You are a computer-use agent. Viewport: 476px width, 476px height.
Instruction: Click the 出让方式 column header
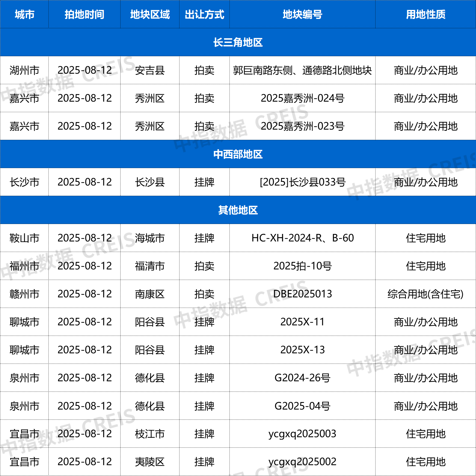point(204,14)
